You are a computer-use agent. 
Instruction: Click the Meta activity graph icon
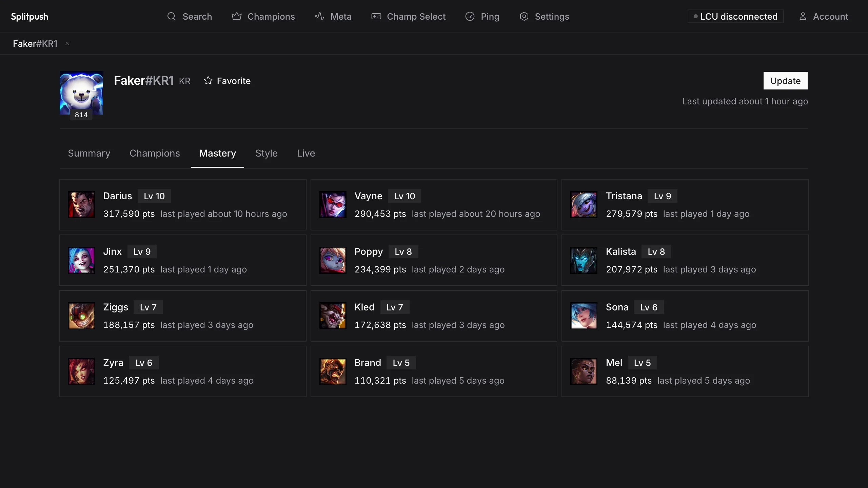319,16
